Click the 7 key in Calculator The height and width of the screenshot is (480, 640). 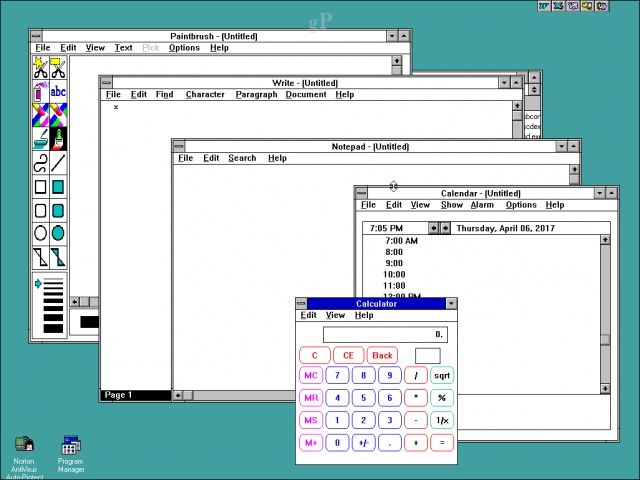(x=337, y=376)
